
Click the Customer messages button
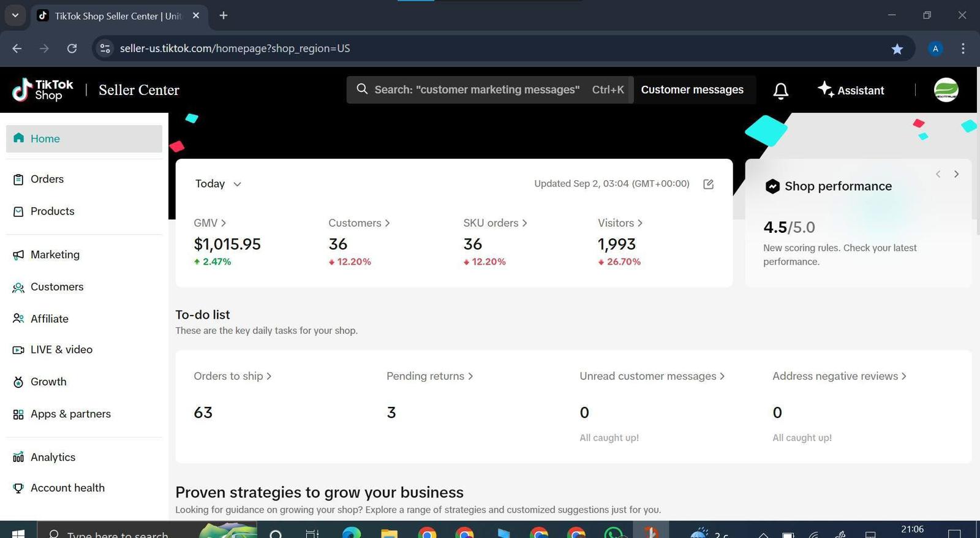[692, 90]
